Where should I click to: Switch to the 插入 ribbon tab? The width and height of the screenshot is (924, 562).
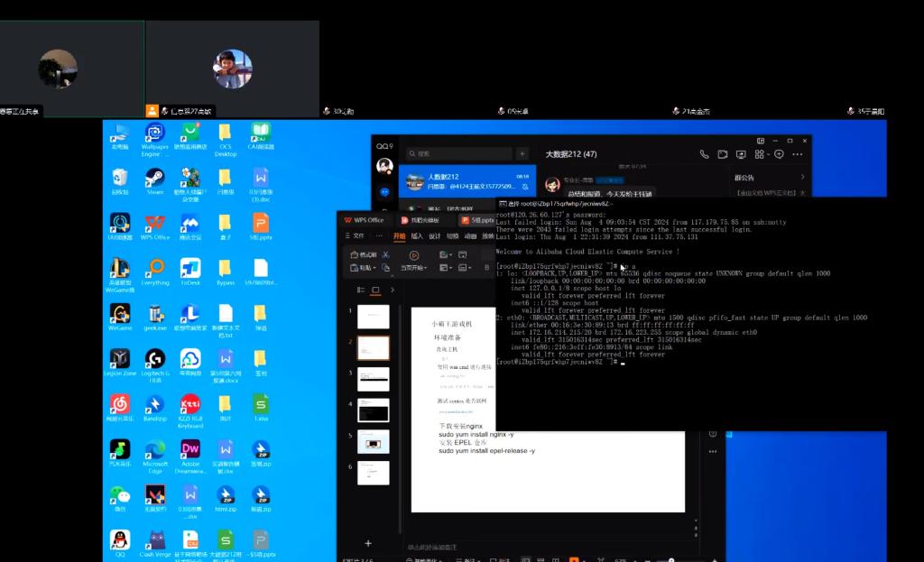tap(417, 235)
